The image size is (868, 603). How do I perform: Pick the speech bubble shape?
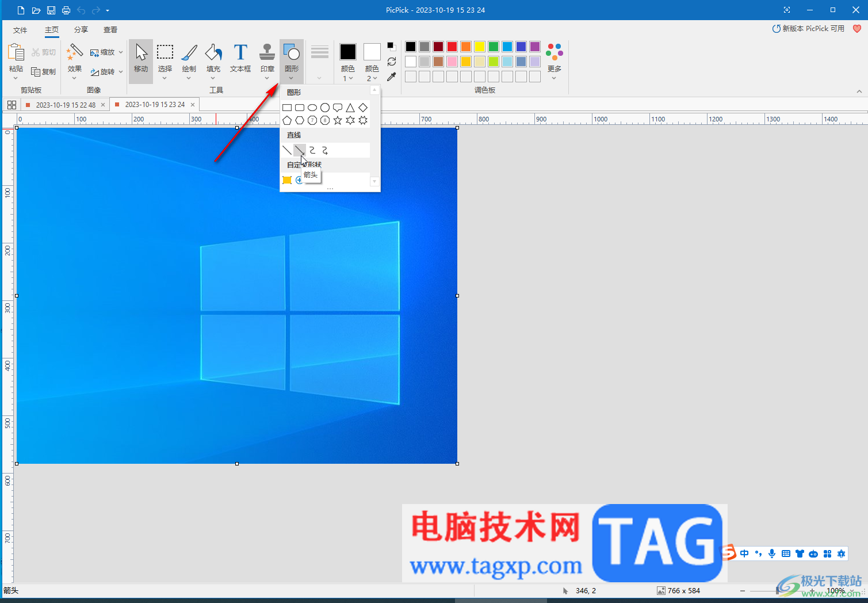[338, 108]
